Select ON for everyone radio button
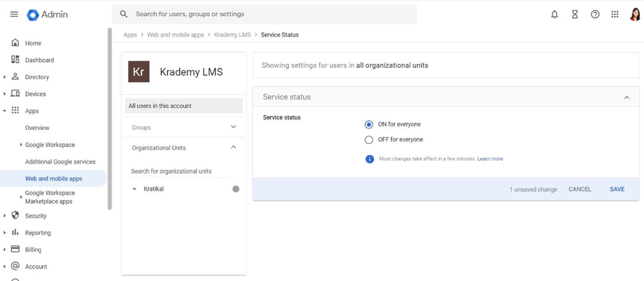Image resolution: width=644 pixels, height=281 pixels. point(369,124)
